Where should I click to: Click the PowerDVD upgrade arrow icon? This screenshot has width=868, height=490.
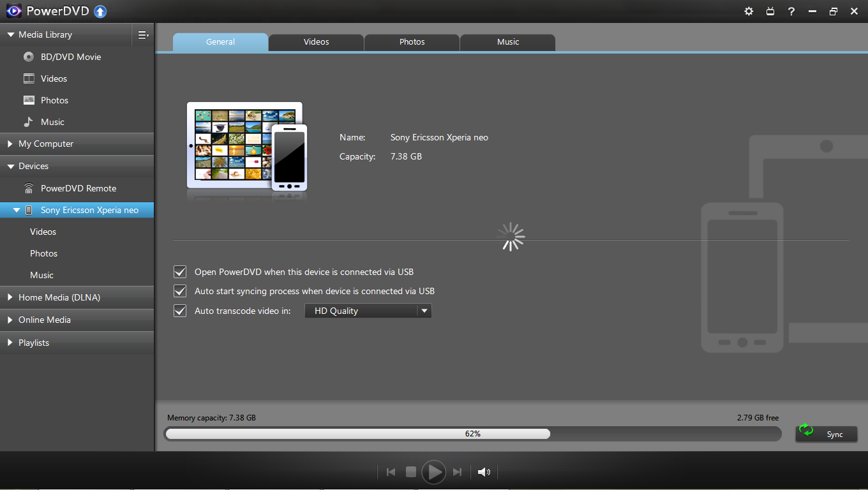point(100,11)
